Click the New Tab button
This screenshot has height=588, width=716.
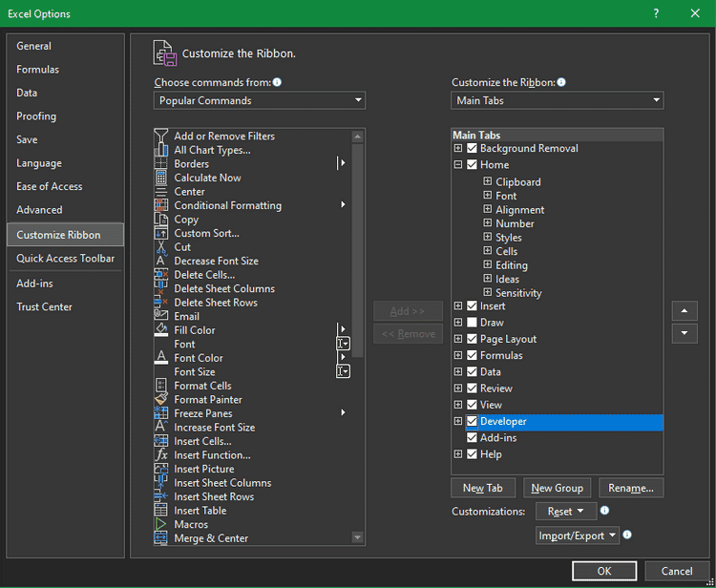(483, 488)
